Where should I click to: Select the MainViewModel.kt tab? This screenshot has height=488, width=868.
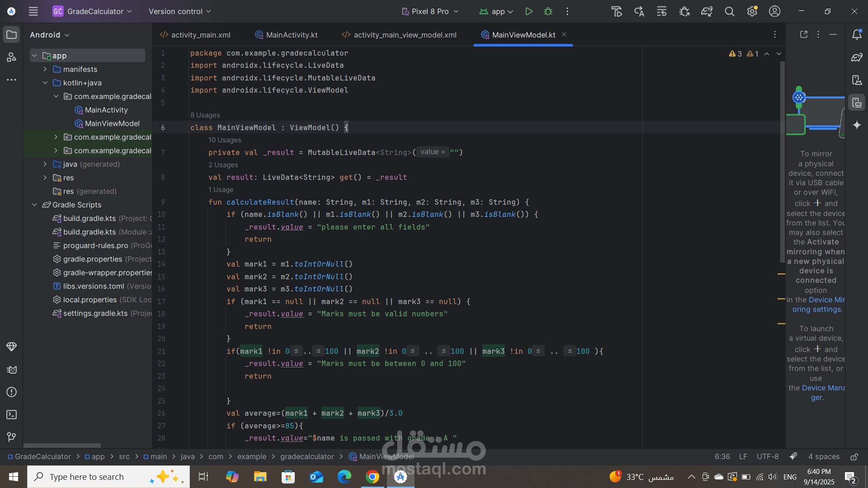519,35
